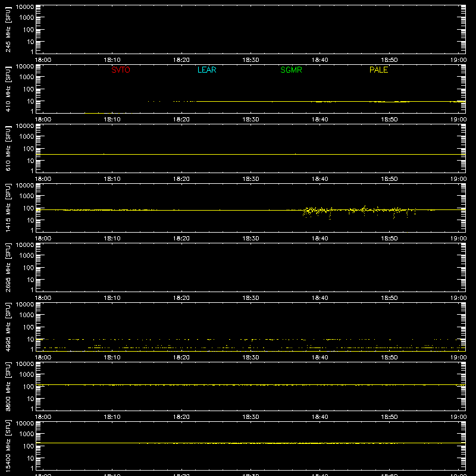This screenshot has width=476, height=476.
Task: Select the 1415 MHz [SFU] axis title
Action: click(x=8, y=208)
